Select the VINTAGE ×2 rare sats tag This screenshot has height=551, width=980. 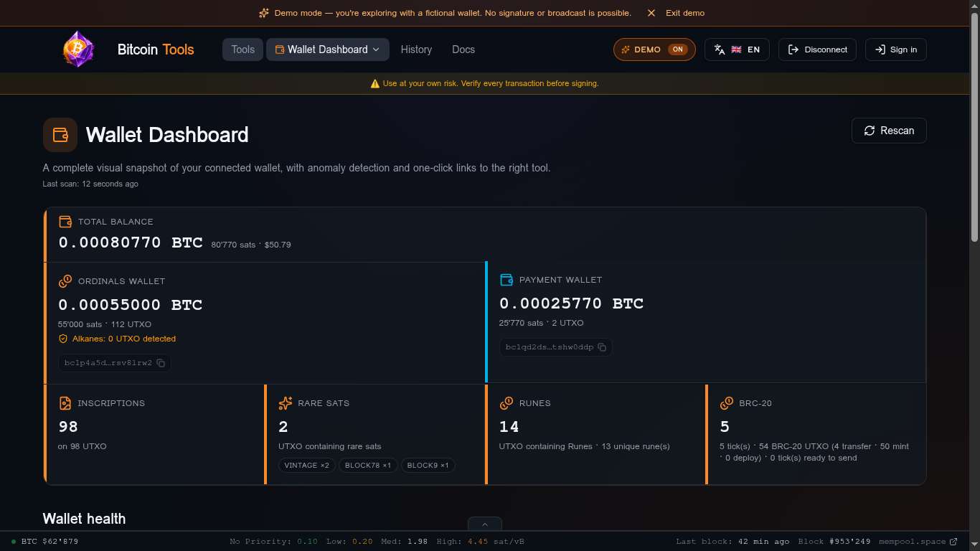coord(307,466)
